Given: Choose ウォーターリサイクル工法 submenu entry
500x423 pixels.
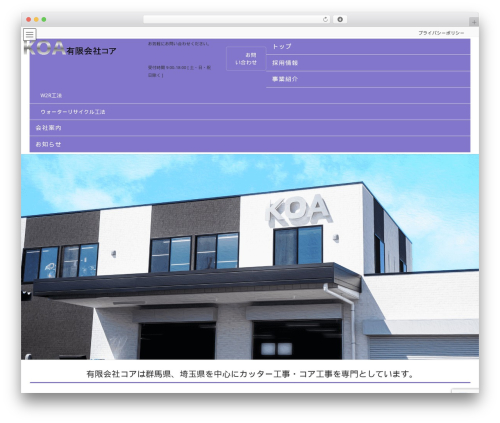Looking at the screenshot, I should 250,112.
